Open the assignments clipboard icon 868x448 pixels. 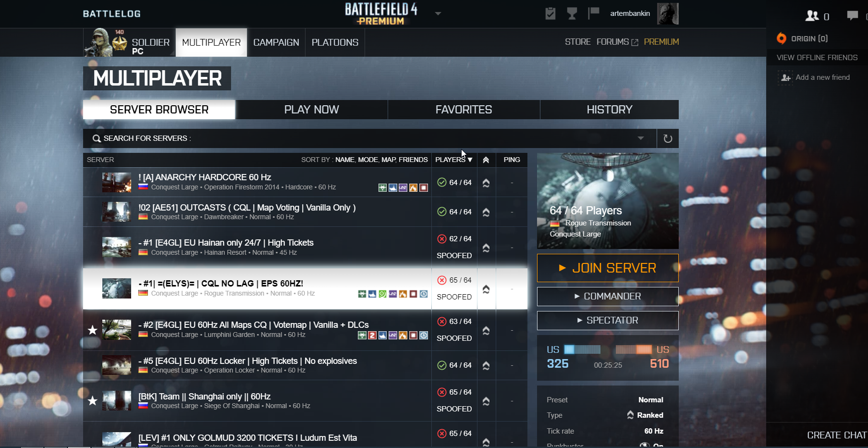[550, 13]
